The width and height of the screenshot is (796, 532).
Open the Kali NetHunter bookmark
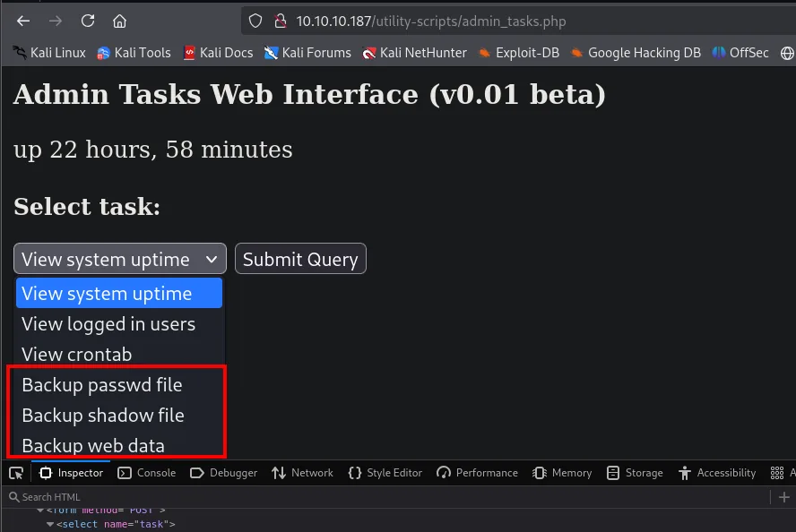click(414, 53)
